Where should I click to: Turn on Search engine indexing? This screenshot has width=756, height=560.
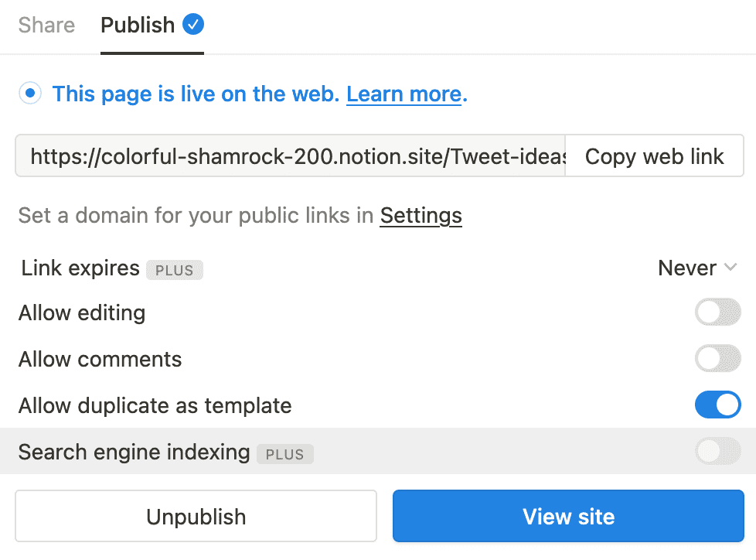click(x=717, y=451)
